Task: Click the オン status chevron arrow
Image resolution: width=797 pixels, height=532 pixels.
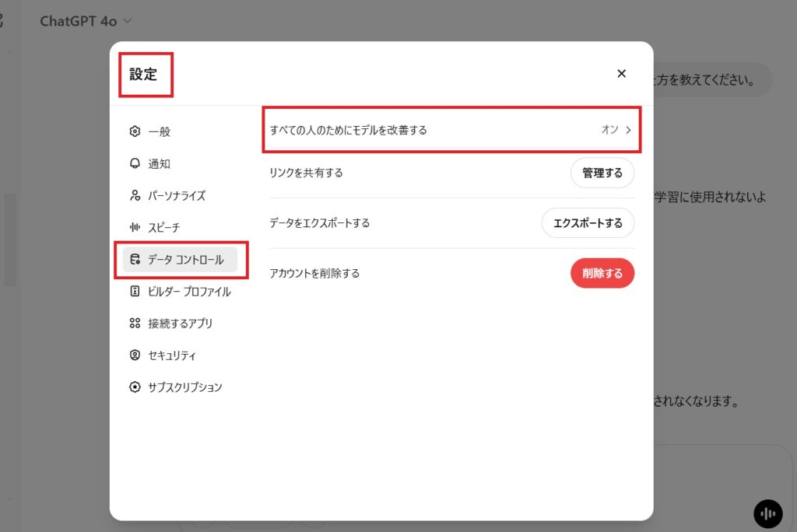Action: [x=628, y=130]
